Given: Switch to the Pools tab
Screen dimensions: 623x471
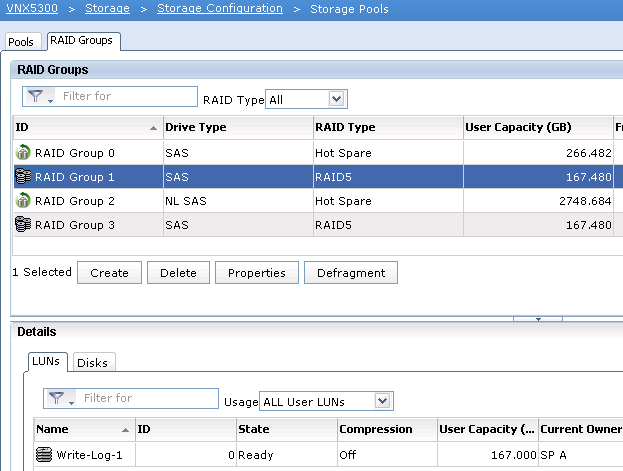Looking at the screenshot, I should coord(21,42).
